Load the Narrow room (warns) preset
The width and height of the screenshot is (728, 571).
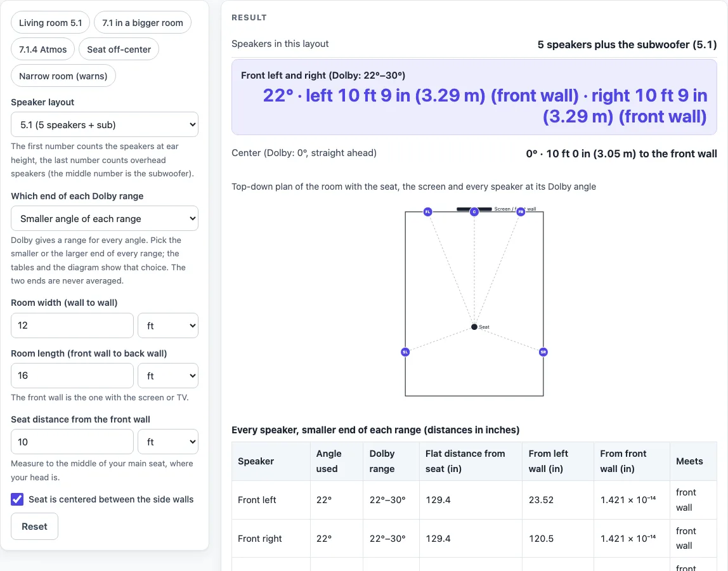click(x=63, y=75)
